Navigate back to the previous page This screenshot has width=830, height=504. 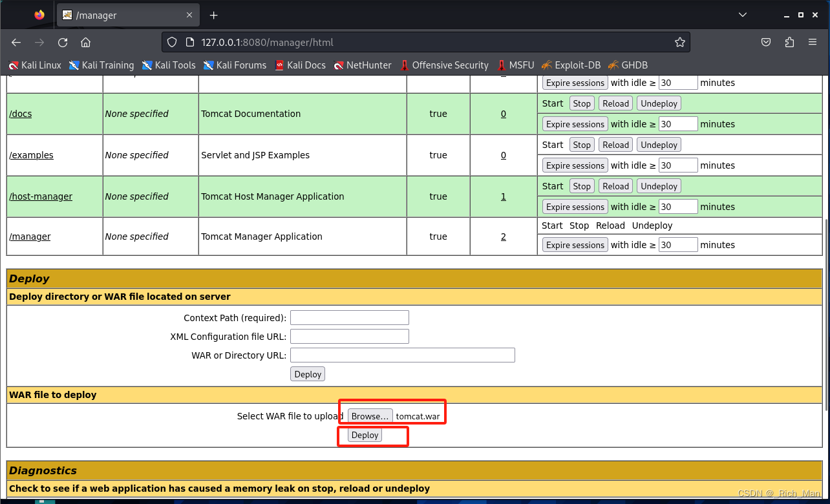16,42
